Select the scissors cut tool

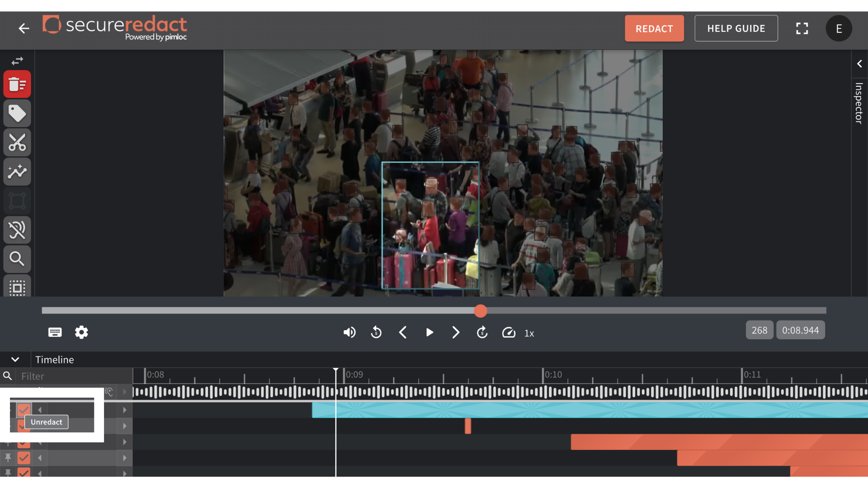(x=17, y=143)
